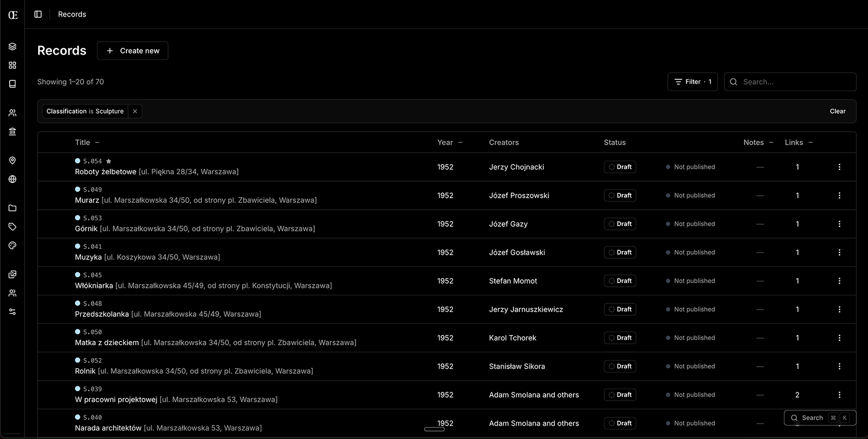Open the Filter · 1 dropdown

[692, 82]
